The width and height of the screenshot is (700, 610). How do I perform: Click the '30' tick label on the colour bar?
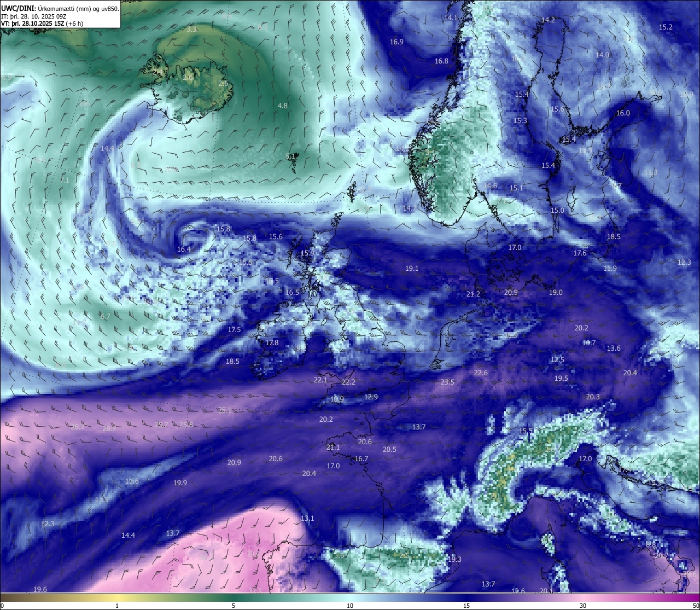[x=583, y=606]
